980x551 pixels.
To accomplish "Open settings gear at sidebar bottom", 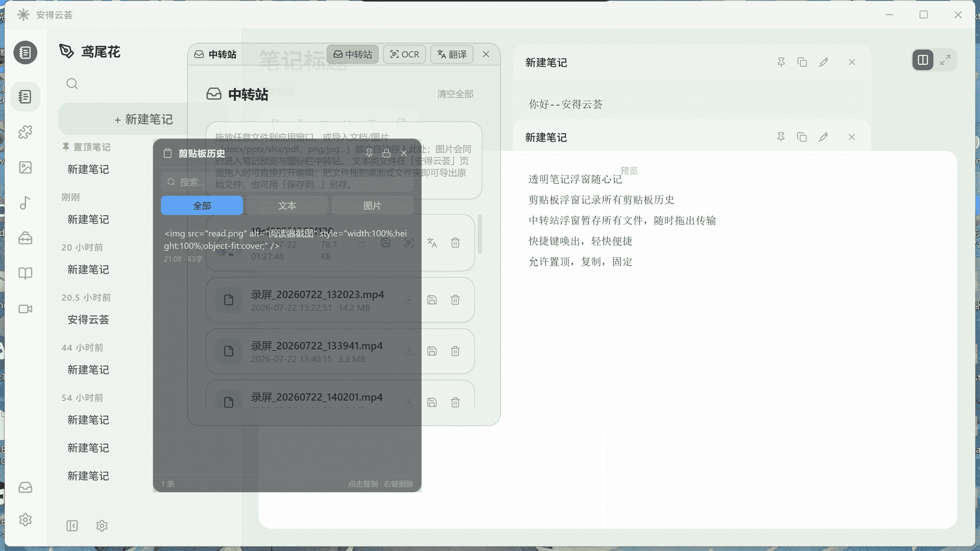I will [25, 520].
